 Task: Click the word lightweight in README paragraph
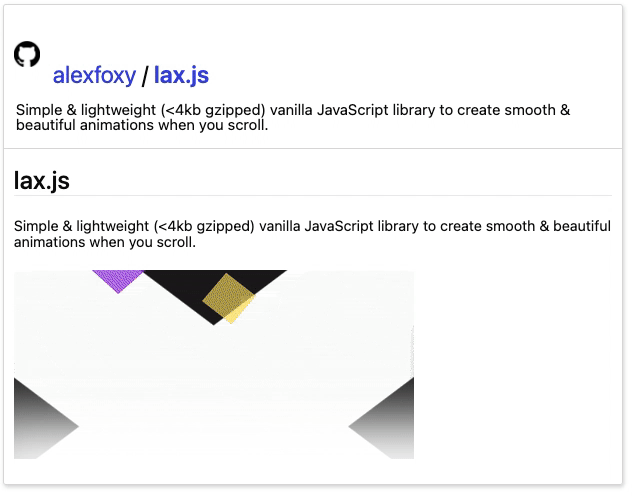[112, 226]
